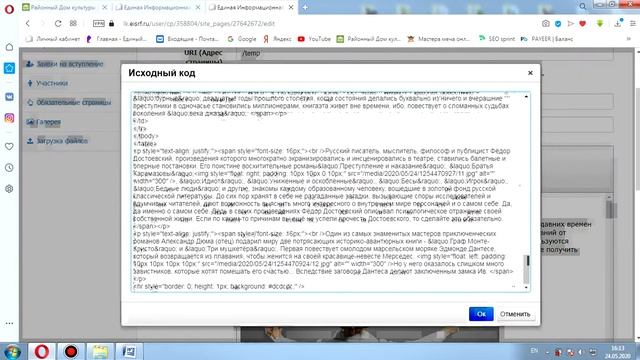Open a new tab with plus button
The width and height of the screenshot is (640, 360).
click(305, 7)
